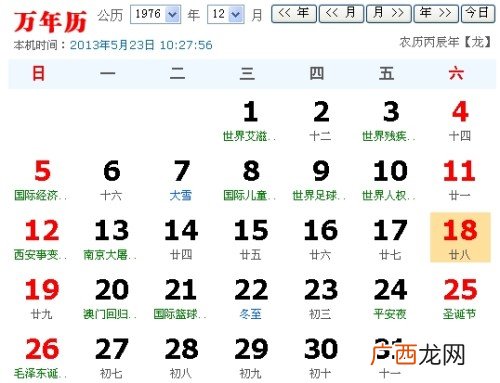Click the 六 Saturday column header

click(x=456, y=73)
